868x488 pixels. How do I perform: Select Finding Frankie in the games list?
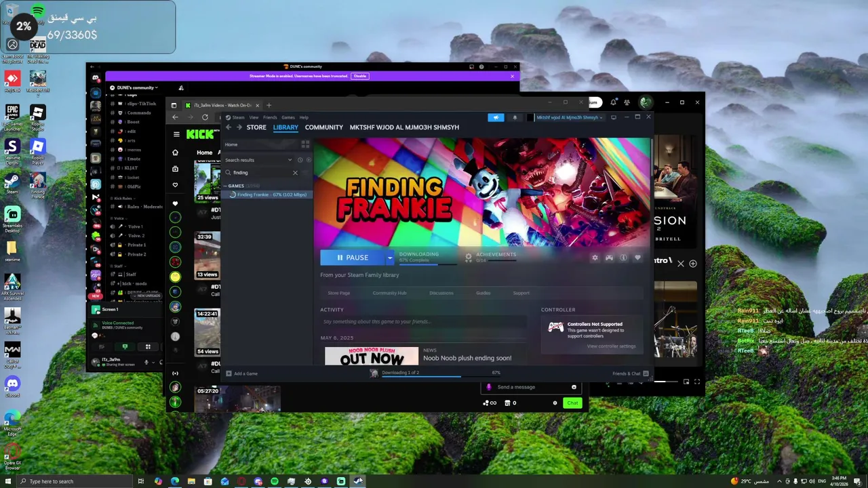tap(267, 195)
